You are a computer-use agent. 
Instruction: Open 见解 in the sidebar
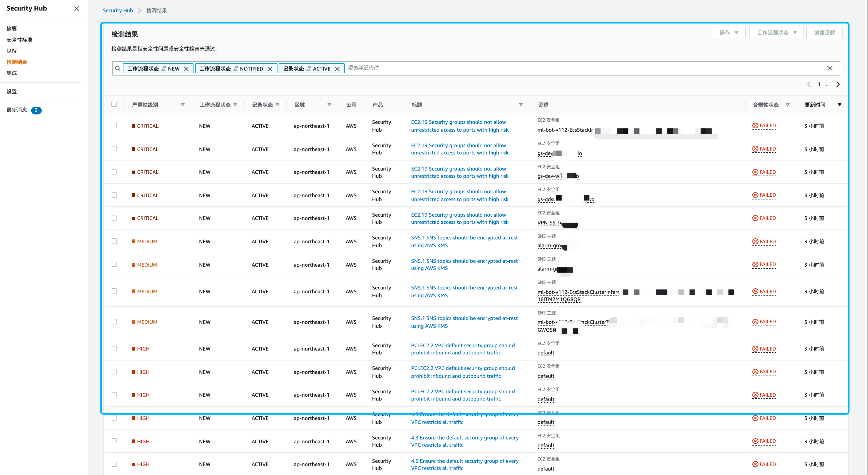(x=12, y=51)
